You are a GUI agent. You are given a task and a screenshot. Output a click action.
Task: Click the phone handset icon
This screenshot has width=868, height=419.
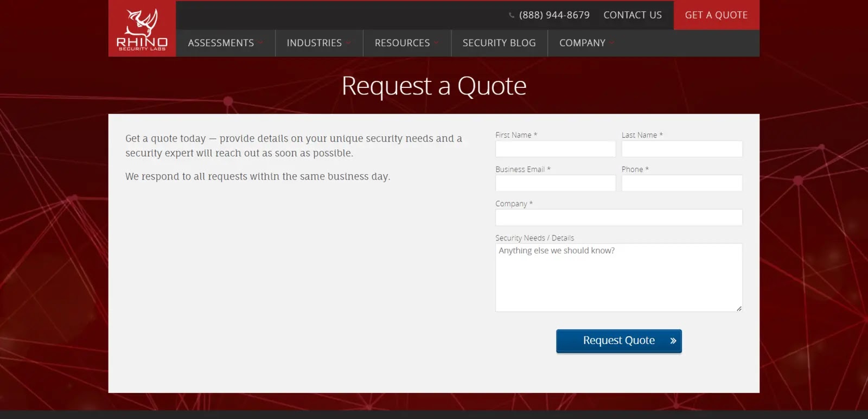[512, 15]
